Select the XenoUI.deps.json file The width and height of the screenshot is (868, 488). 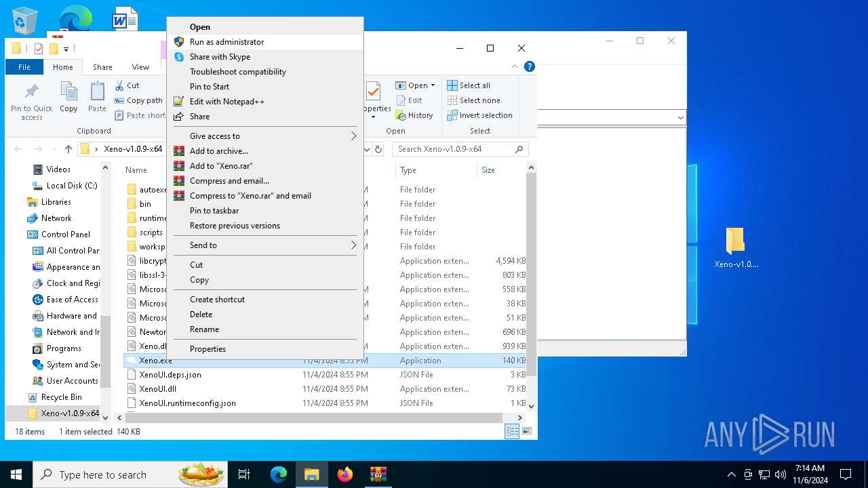click(x=325, y=375)
